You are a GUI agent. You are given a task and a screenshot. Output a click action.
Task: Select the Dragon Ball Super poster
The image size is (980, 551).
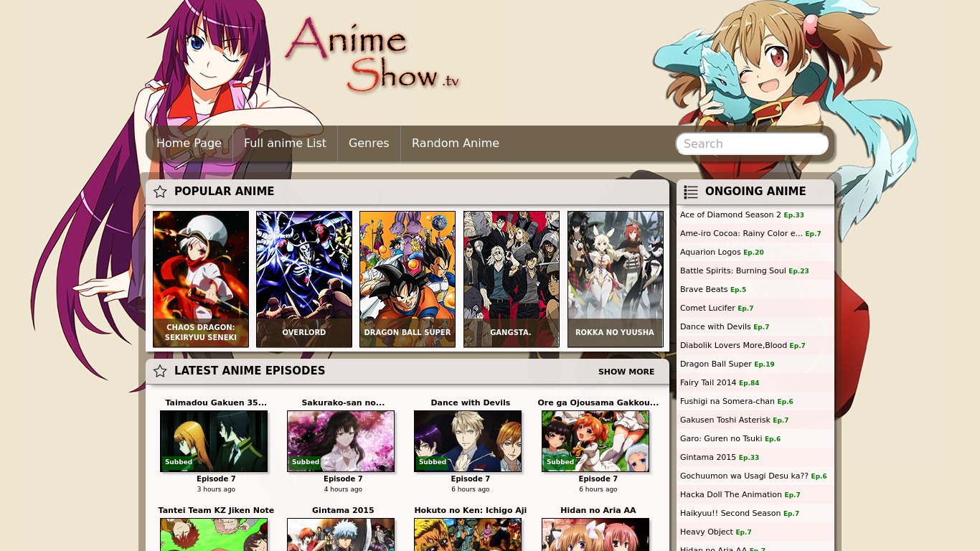pos(407,278)
